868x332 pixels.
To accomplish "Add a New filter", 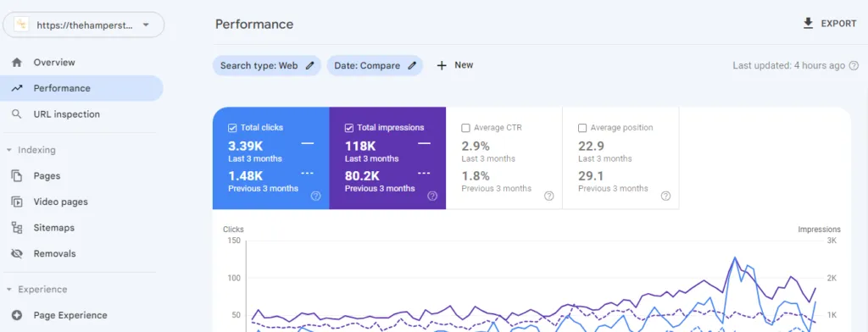I will click(455, 65).
